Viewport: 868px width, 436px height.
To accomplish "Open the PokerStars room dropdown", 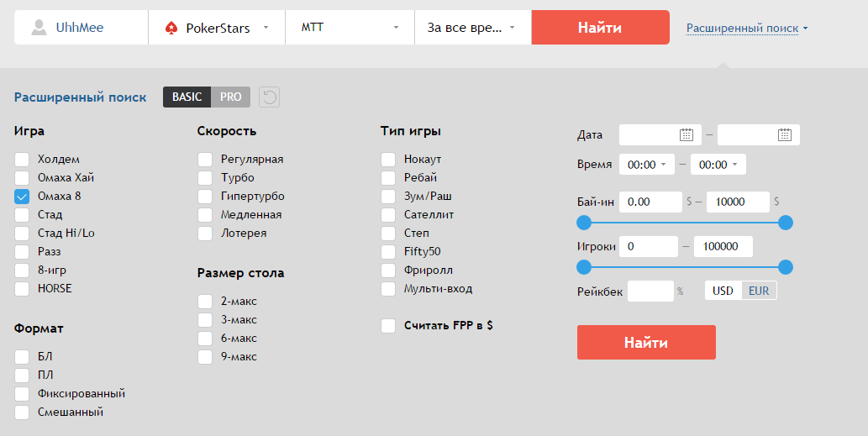I will [217, 28].
